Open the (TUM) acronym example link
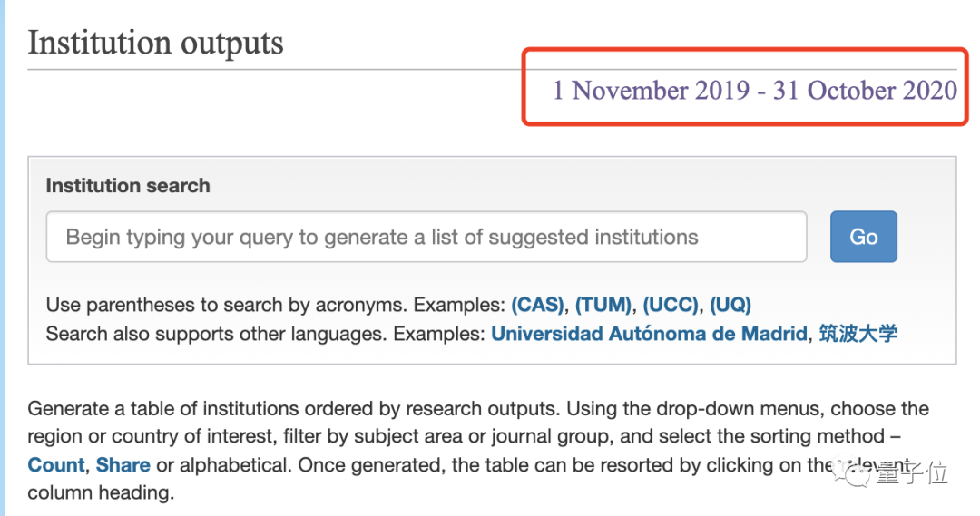This screenshot has height=516, width=980. 606,305
